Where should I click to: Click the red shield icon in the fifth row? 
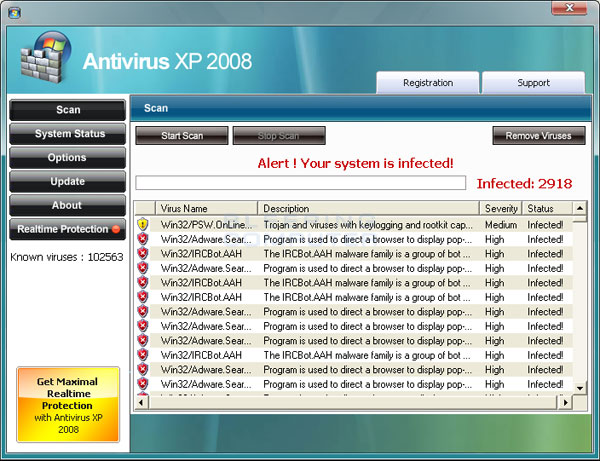point(143,282)
